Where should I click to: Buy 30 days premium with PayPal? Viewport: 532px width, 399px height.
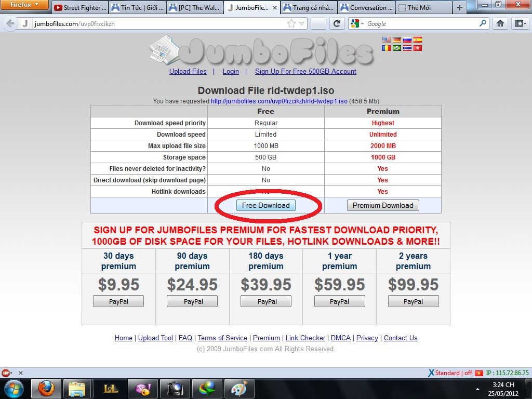tap(118, 301)
